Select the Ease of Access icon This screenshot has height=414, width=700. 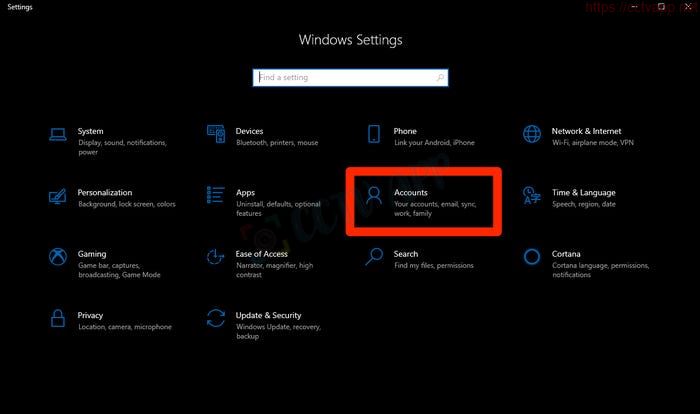click(x=215, y=257)
